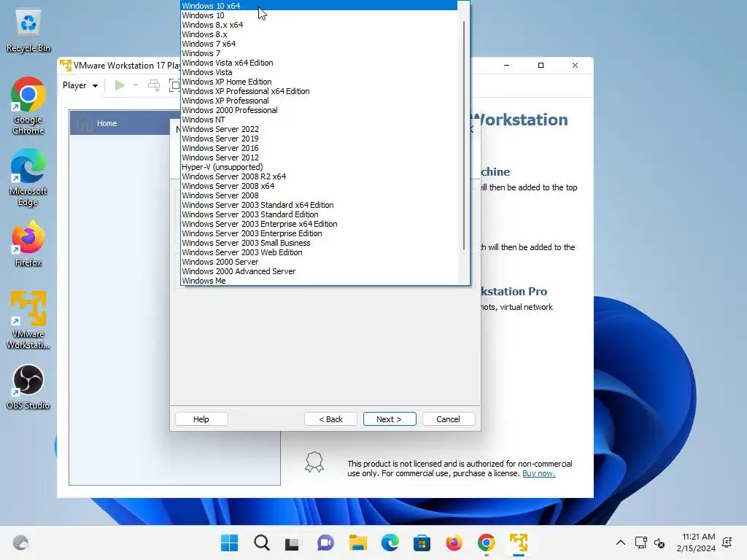Open Microsoft Edge desktop shortcut
The image size is (747, 560).
28,177
